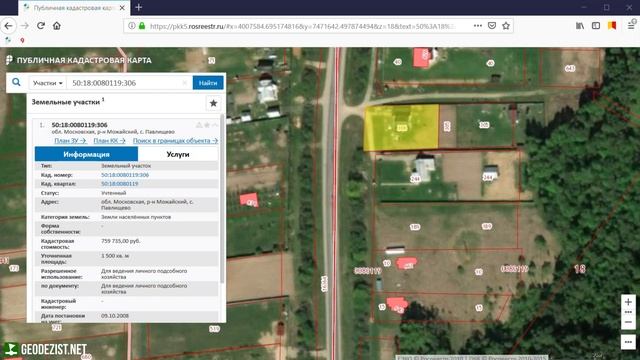Clear the search field with the X icon

click(x=185, y=83)
